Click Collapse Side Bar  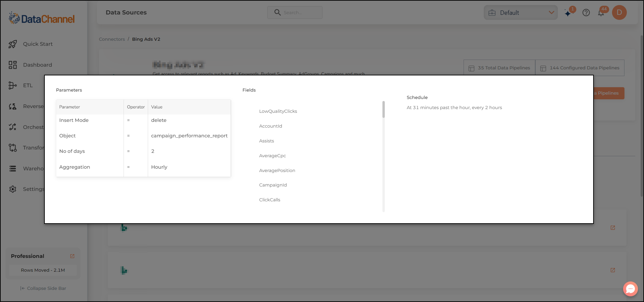(43, 288)
